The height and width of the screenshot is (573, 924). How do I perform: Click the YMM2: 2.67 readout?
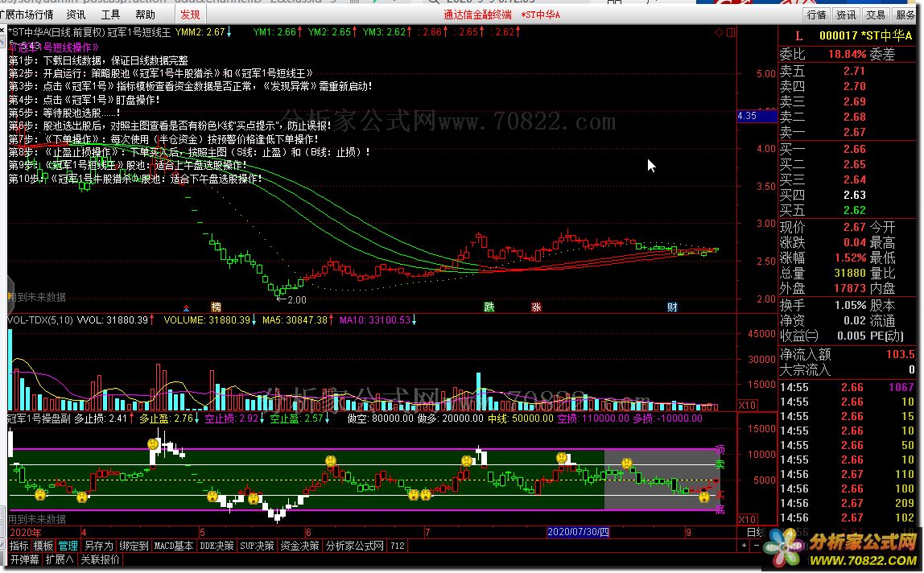(x=200, y=32)
